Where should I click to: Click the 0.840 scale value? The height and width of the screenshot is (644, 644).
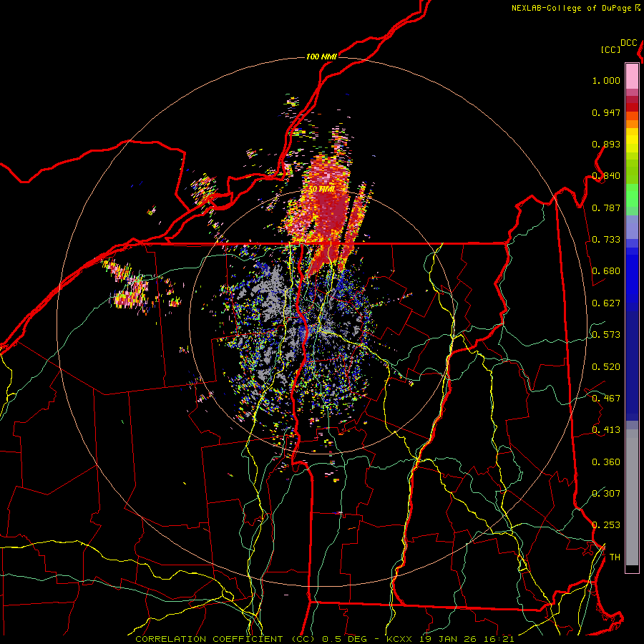coord(606,176)
